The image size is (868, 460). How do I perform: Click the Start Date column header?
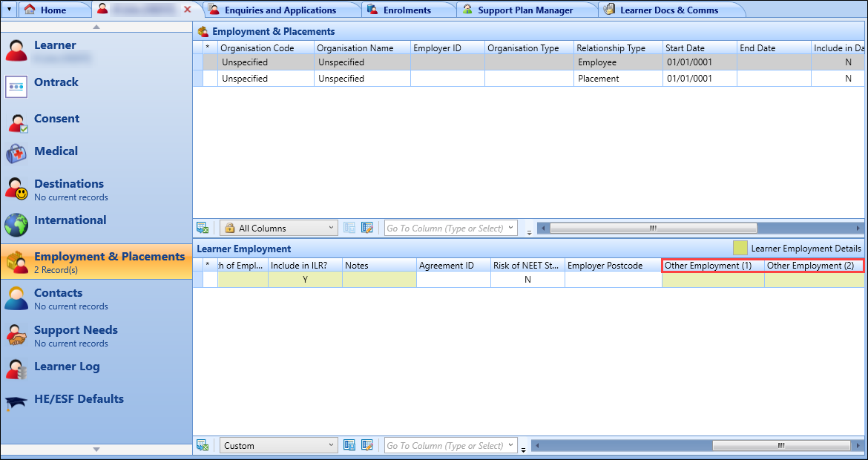pyautogui.click(x=700, y=48)
